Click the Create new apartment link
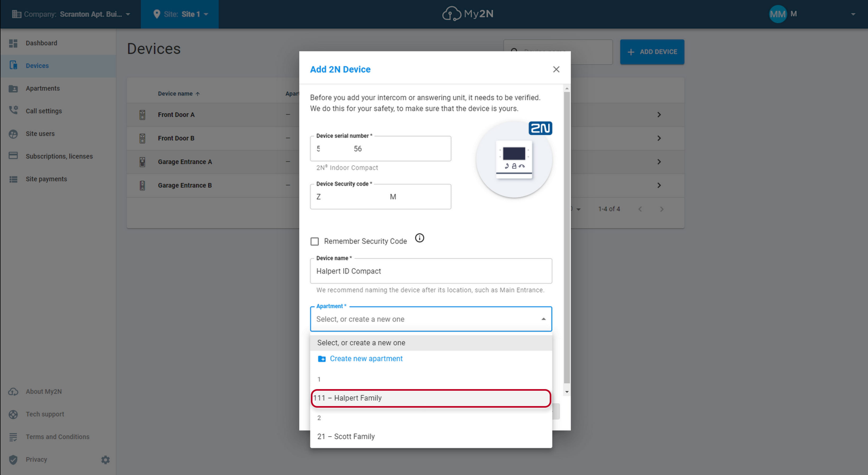This screenshot has width=868, height=475. click(366, 359)
